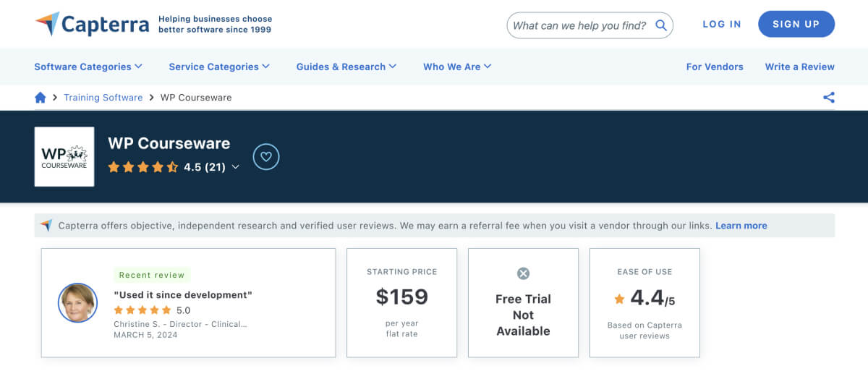Click the 4.4/5 ease of use score
The image size is (868, 379).
pos(652,298)
